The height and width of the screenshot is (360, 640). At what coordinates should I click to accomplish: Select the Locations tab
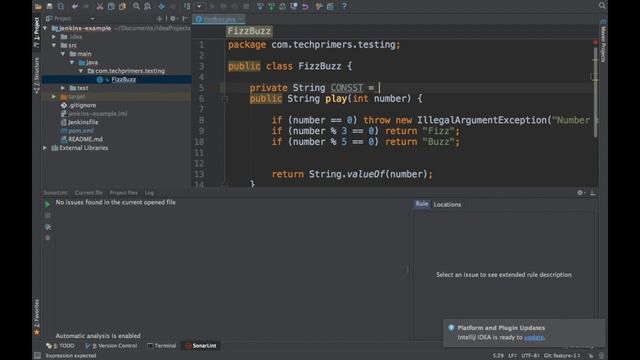point(447,204)
